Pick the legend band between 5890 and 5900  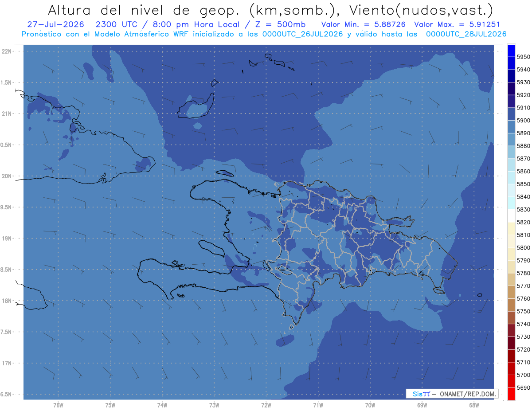(511, 126)
